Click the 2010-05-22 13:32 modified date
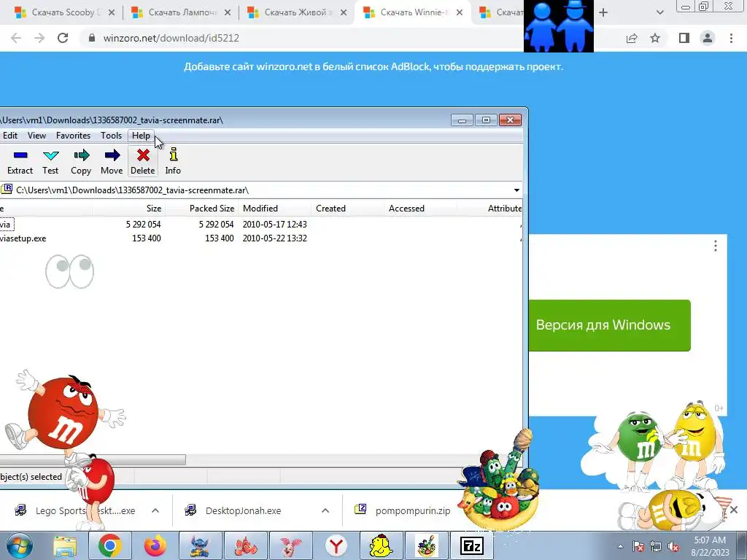Screen dimensions: 747x560 [275, 238]
